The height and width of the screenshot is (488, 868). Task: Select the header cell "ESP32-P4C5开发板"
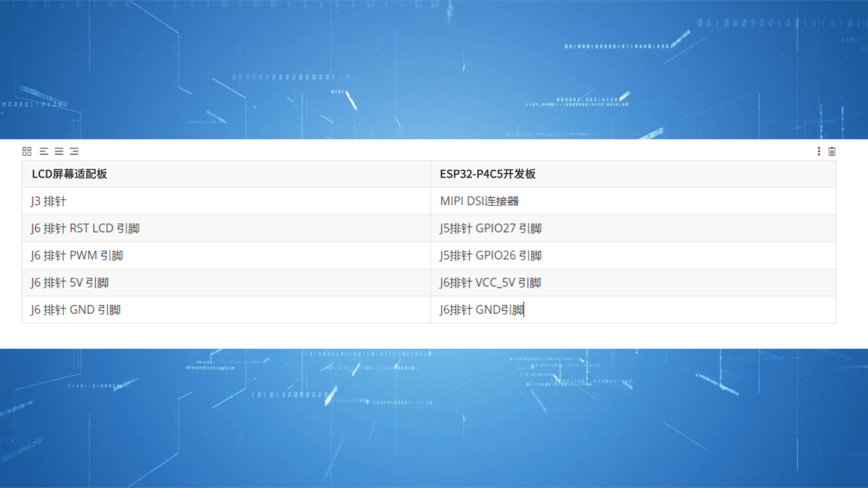633,174
